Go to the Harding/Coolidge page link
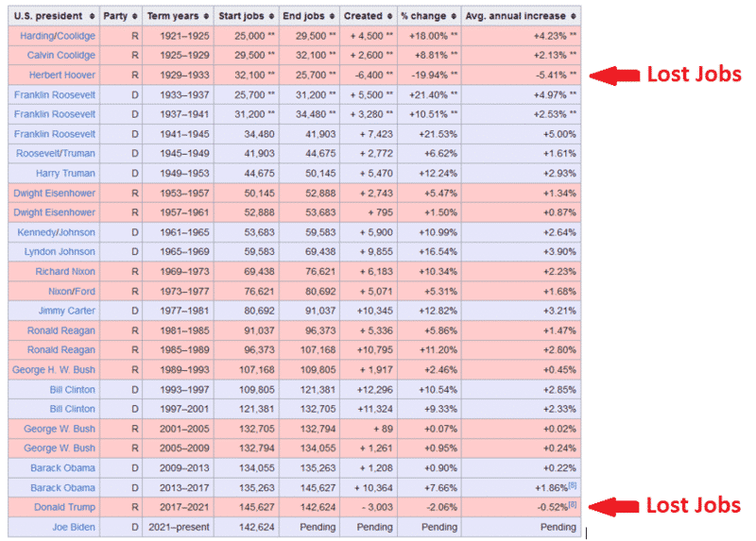Viewport: 756px width, 541px height. click(58, 36)
